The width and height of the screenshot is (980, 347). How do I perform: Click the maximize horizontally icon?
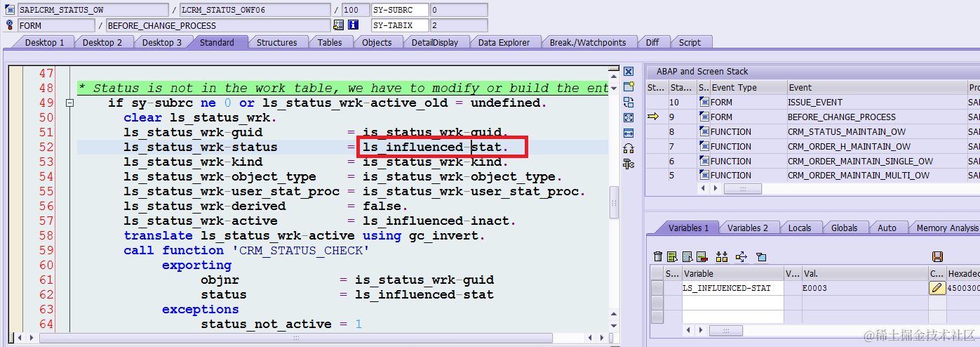(x=629, y=133)
